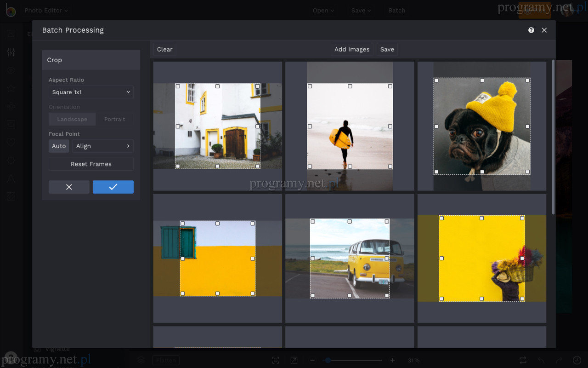
Task: Set orientation to Portrait
Action: pos(114,119)
